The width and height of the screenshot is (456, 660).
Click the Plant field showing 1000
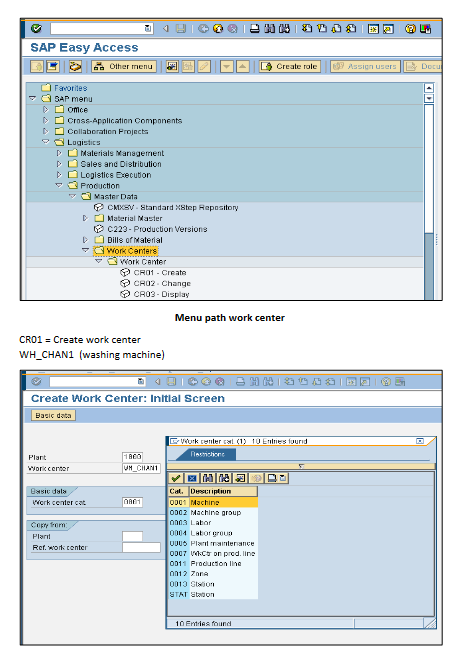click(x=133, y=457)
